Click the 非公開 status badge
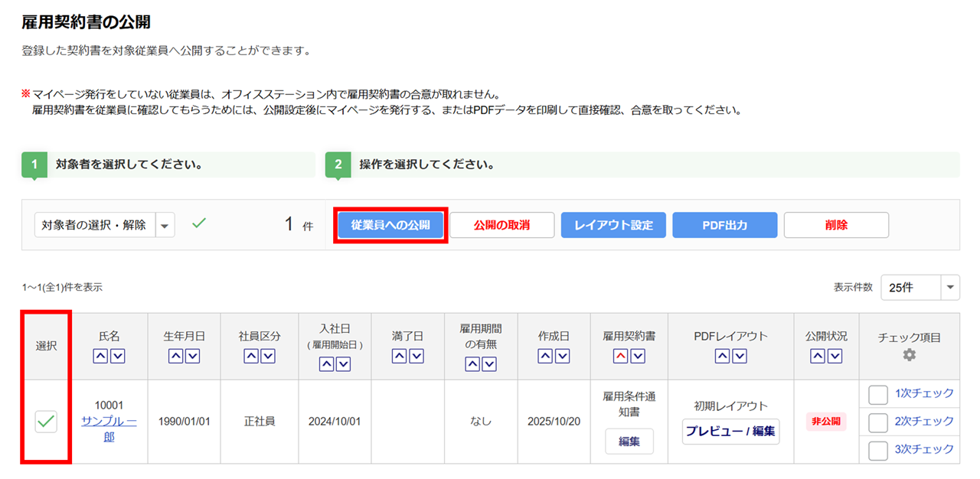 click(x=825, y=422)
